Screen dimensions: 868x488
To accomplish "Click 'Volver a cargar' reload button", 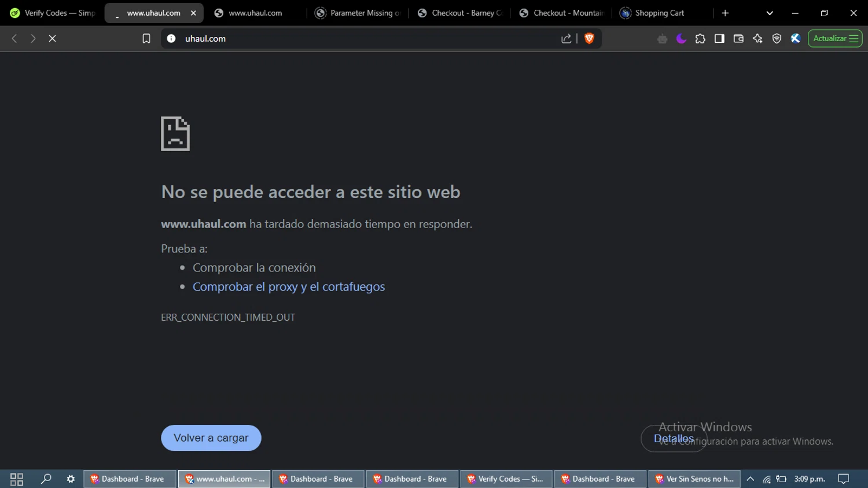I will tap(211, 438).
